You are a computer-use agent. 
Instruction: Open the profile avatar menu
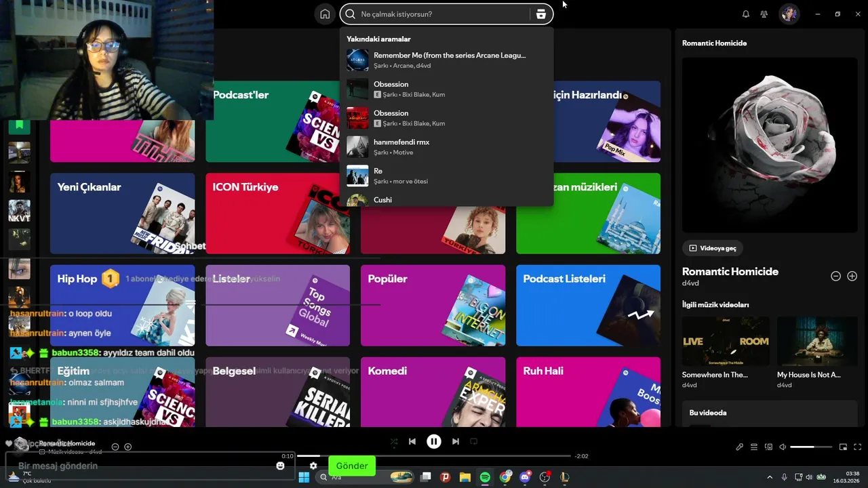(x=789, y=14)
